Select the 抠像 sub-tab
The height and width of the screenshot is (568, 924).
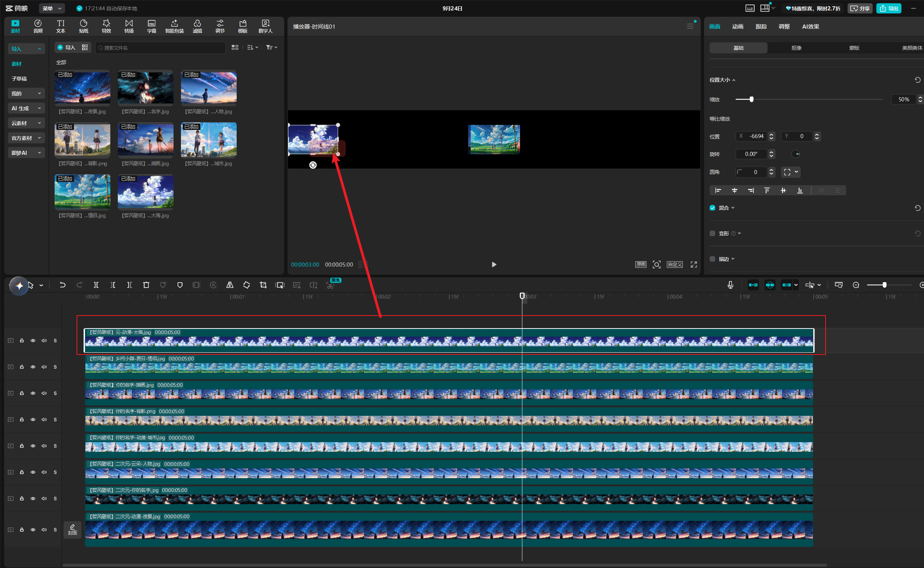point(796,48)
